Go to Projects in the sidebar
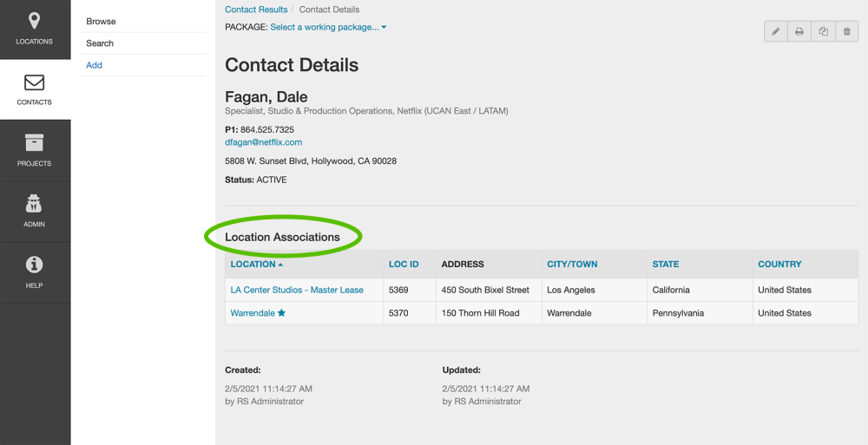This screenshot has height=445, width=868. [x=35, y=150]
